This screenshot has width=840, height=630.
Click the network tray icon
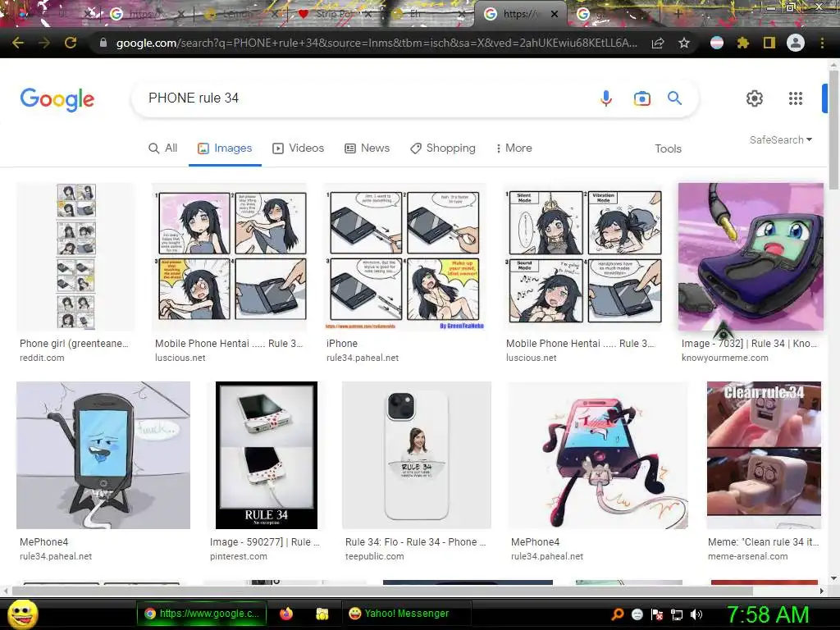point(677,614)
